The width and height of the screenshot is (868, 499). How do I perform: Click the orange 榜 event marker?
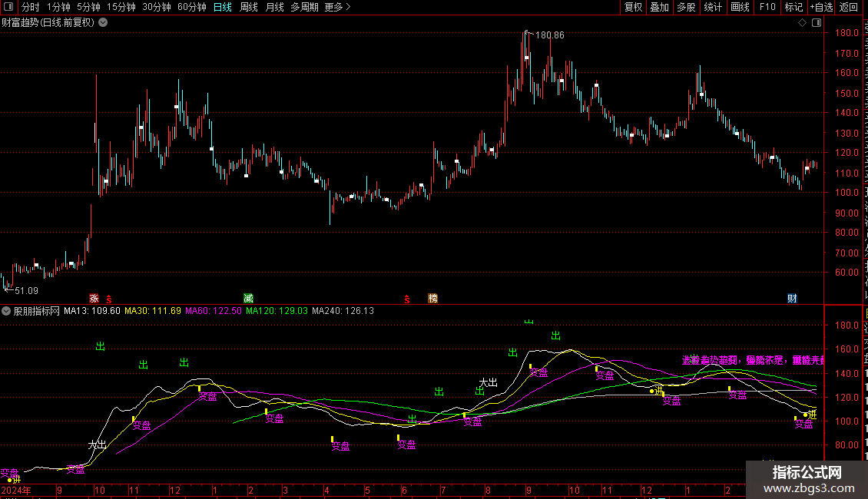pos(433,299)
